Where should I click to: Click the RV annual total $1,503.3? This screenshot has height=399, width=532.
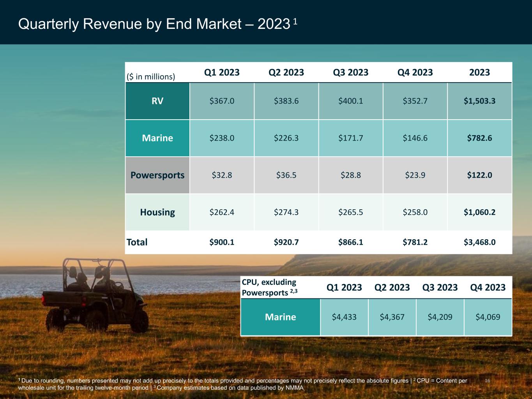click(x=479, y=101)
